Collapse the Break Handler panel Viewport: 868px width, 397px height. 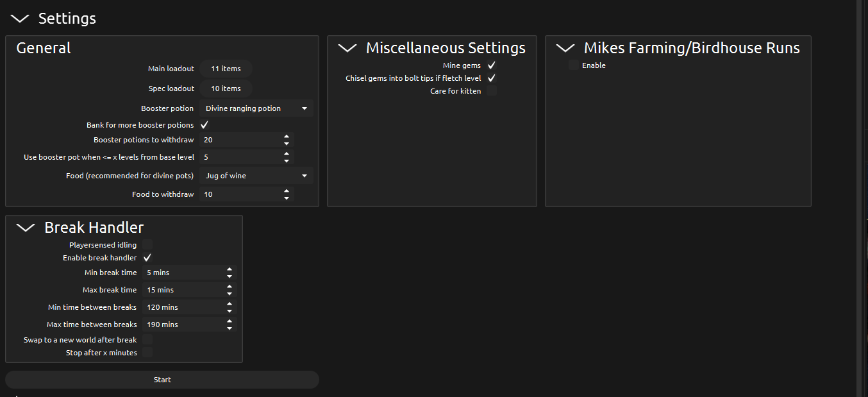pyautogui.click(x=26, y=228)
